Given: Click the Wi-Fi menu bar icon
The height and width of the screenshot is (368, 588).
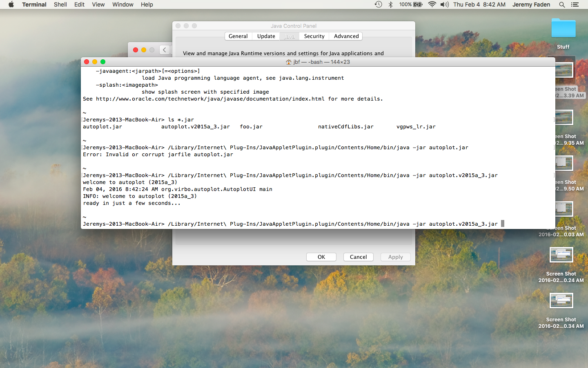Looking at the screenshot, I should [432, 4].
